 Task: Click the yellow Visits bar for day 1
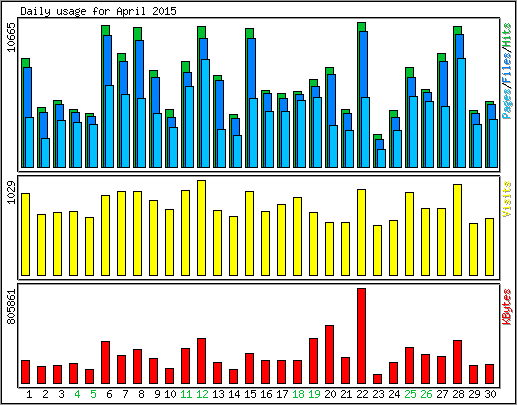pyautogui.click(x=25, y=234)
